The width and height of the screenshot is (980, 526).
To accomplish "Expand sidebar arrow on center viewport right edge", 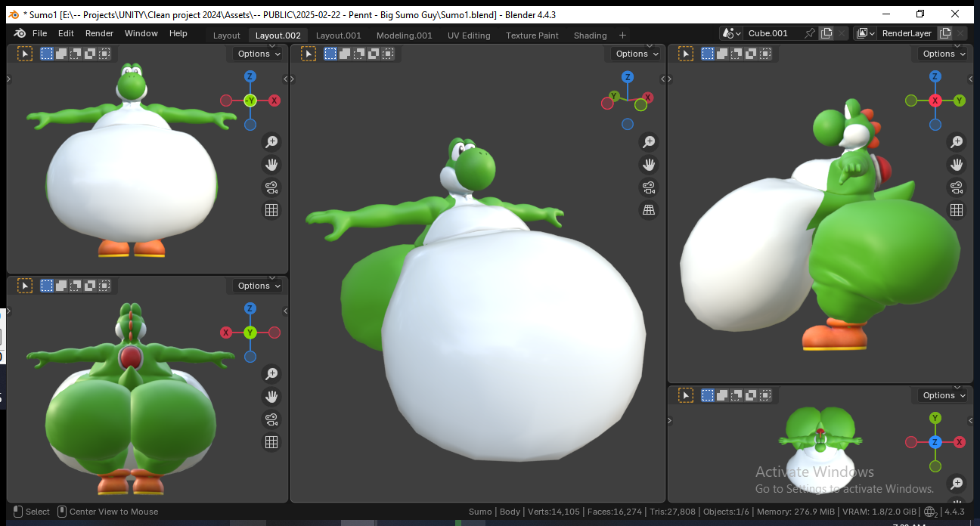I will 663,79.
